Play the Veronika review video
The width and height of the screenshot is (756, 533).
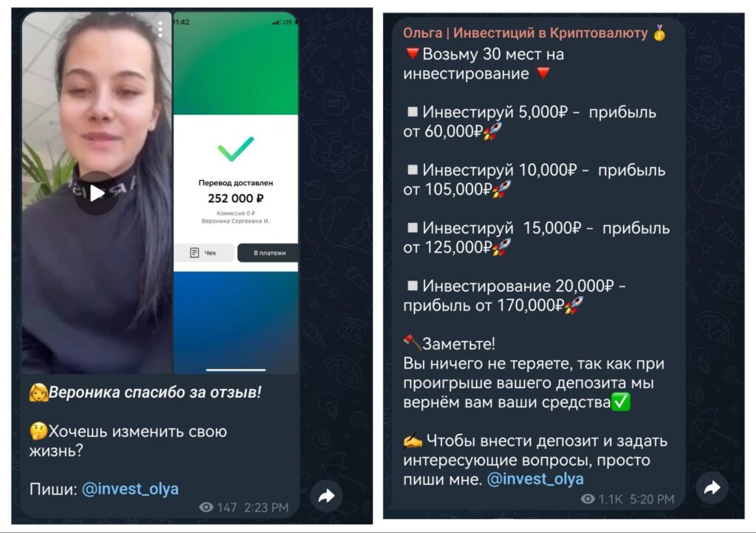97,193
